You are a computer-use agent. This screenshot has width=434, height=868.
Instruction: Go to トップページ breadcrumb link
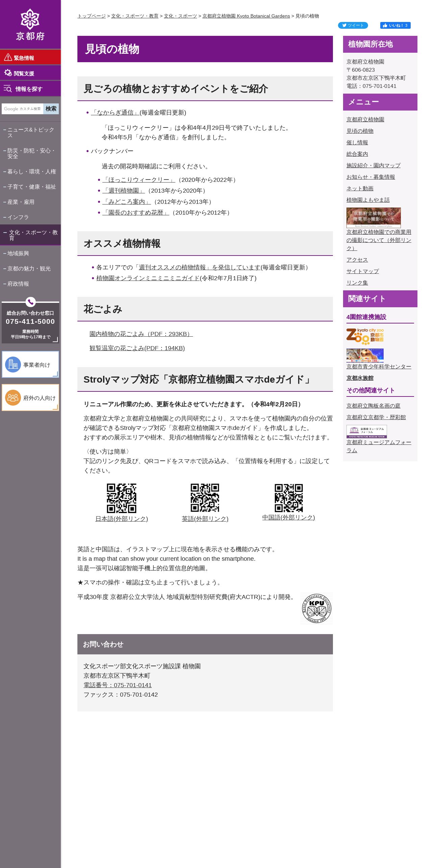pyautogui.click(x=92, y=16)
